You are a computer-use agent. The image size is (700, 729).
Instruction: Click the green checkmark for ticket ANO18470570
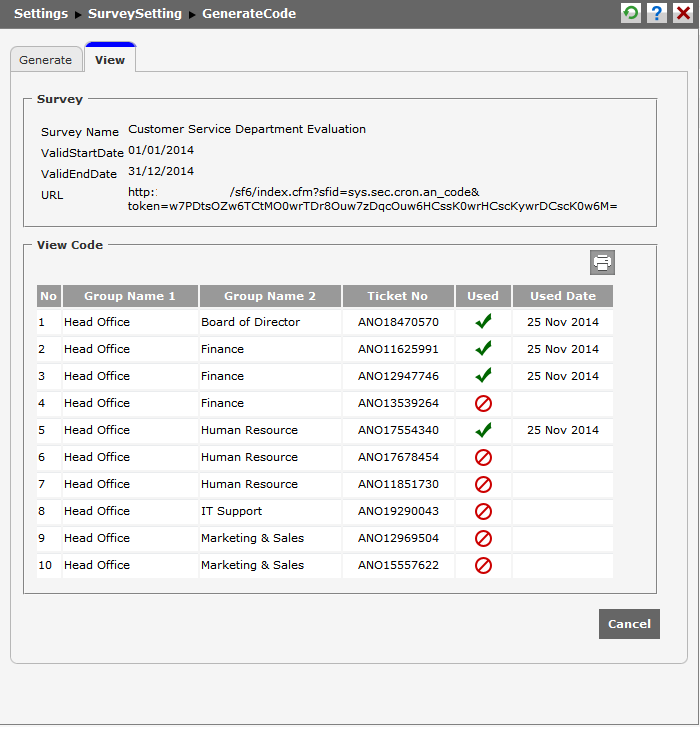click(x=483, y=322)
